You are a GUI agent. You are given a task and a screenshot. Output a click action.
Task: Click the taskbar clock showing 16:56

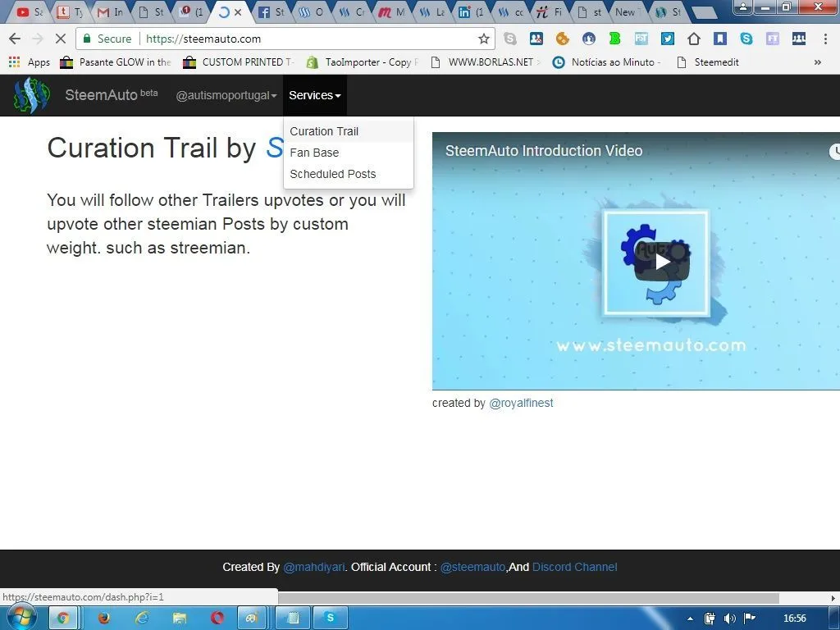tap(794, 619)
